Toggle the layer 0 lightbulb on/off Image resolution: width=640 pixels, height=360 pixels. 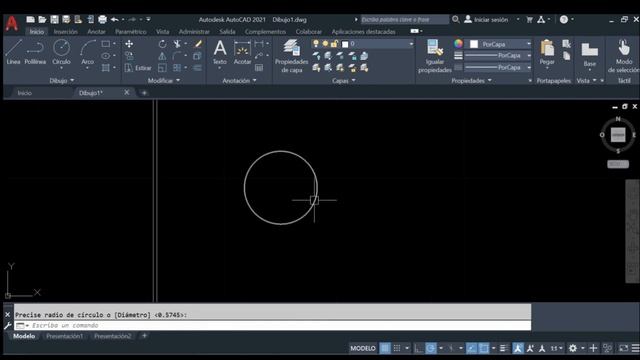click(316, 44)
